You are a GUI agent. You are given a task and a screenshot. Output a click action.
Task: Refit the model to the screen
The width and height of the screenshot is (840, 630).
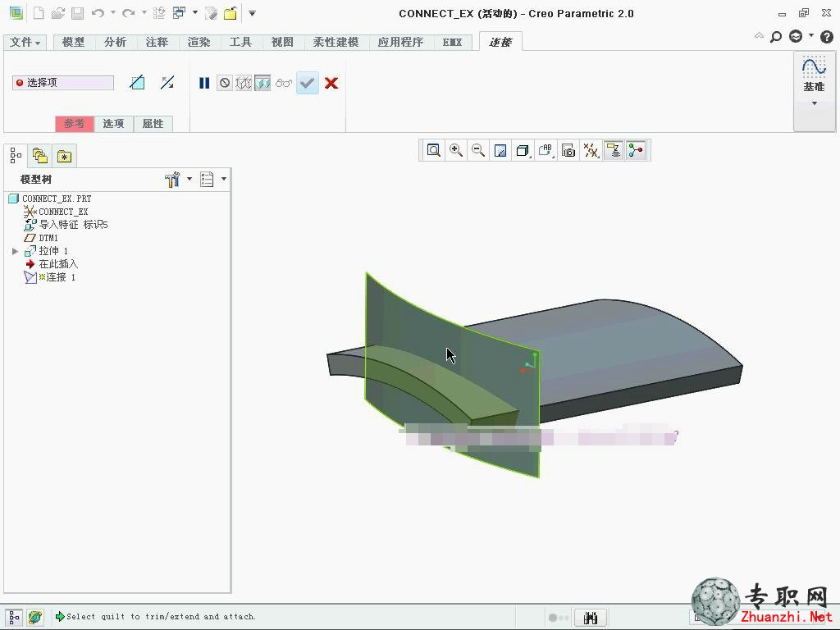click(433, 151)
